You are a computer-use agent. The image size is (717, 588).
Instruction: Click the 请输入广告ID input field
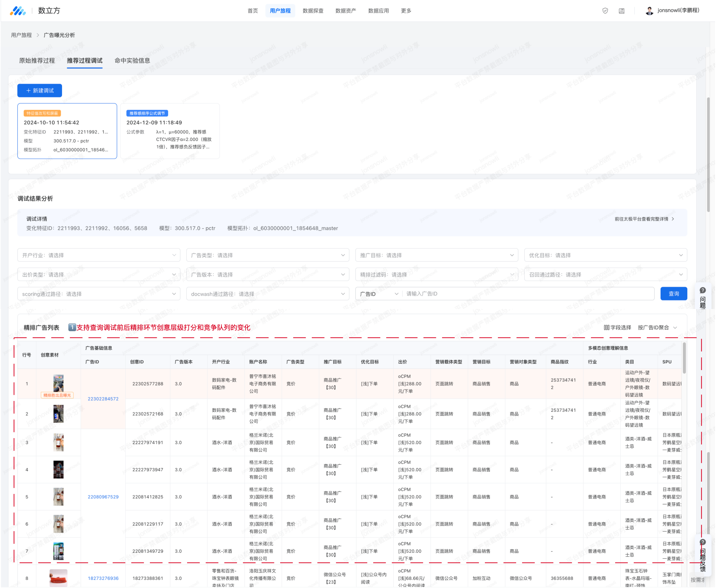[529, 294]
